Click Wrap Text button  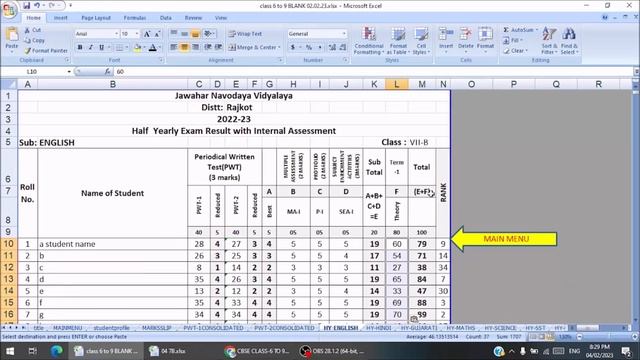coord(245,34)
